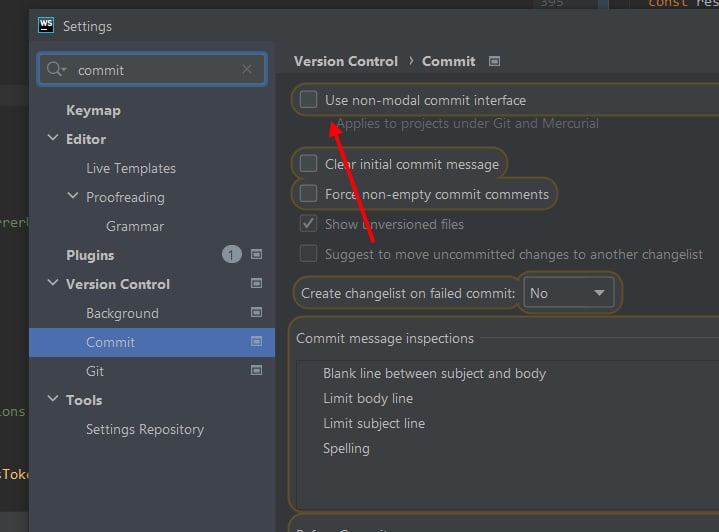Screen dimensions: 719x532
Task: Select Keymap in settings tree
Action: [x=93, y=110]
